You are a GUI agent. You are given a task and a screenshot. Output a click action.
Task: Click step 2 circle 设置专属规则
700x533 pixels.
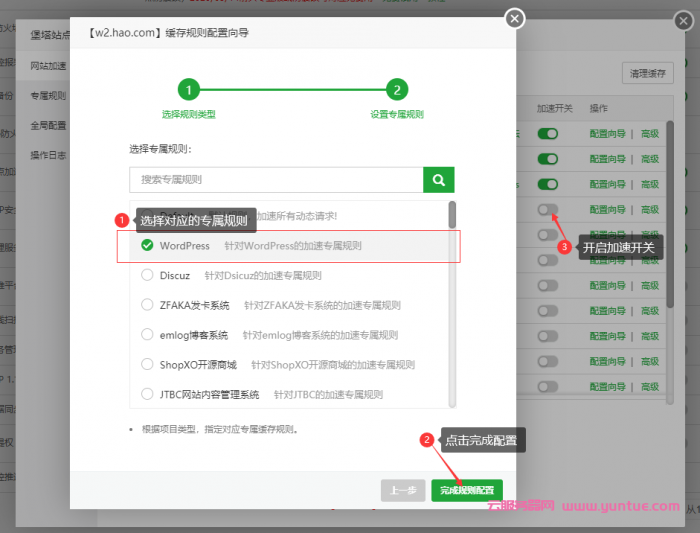tap(396, 90)
